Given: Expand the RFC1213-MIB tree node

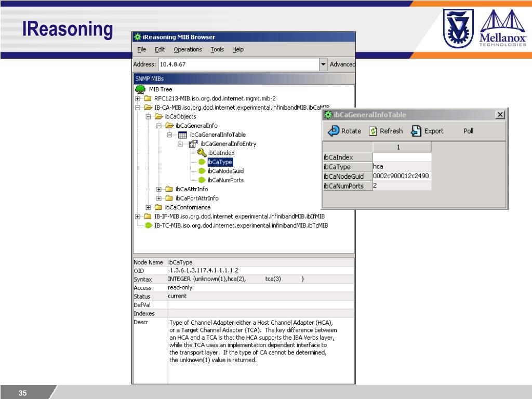Looking at the screenshot, I should click(137, 98).
